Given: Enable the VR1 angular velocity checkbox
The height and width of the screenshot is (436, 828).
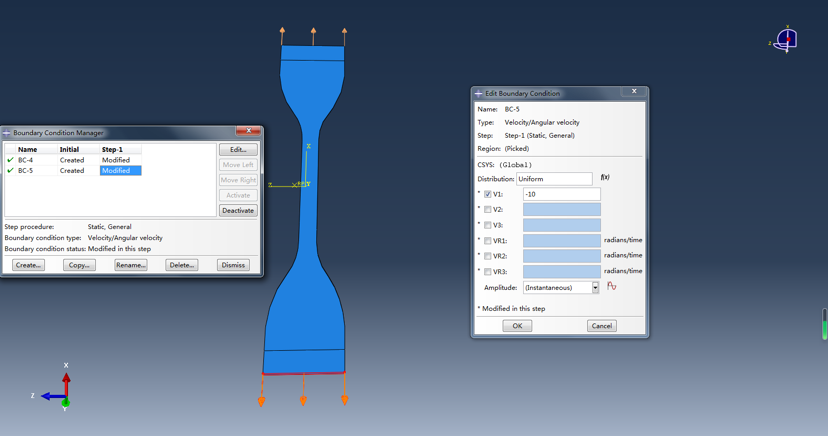Looking at the screenshot, I should (488, 241).
